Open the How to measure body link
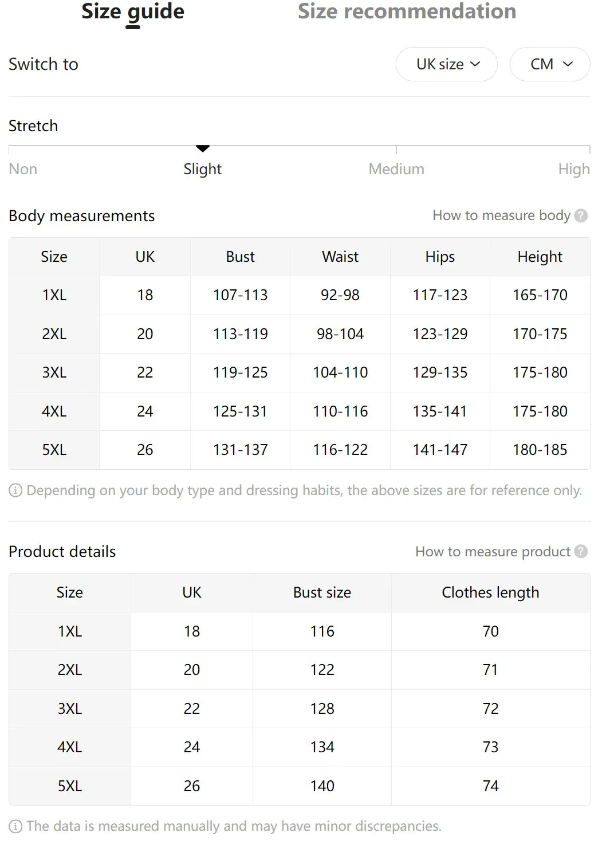 click(x=502, y=215)
